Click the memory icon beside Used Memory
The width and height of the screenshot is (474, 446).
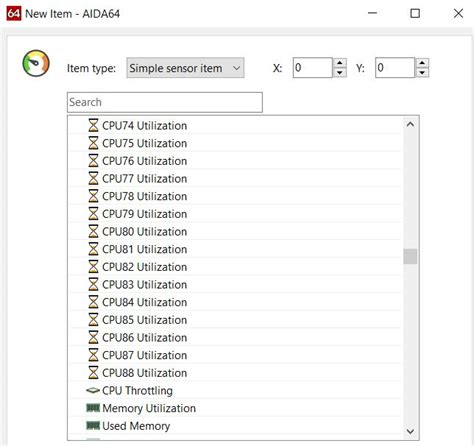coord(93,425)
